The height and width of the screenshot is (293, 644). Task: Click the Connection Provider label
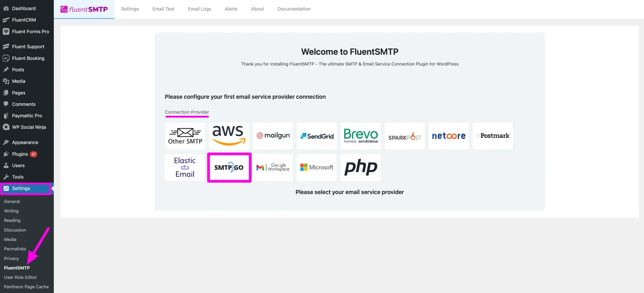pos(187,112)
